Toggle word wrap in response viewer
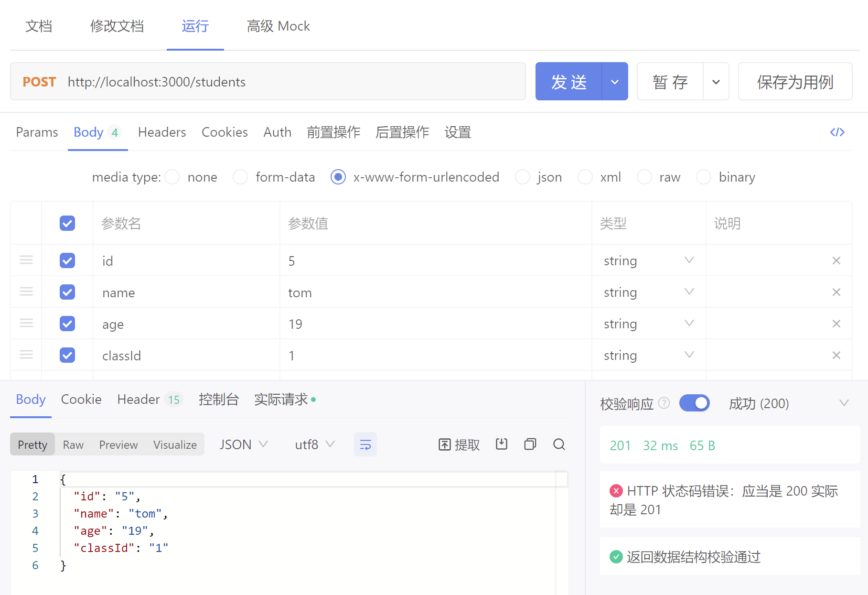 click(x=365, y=444)
